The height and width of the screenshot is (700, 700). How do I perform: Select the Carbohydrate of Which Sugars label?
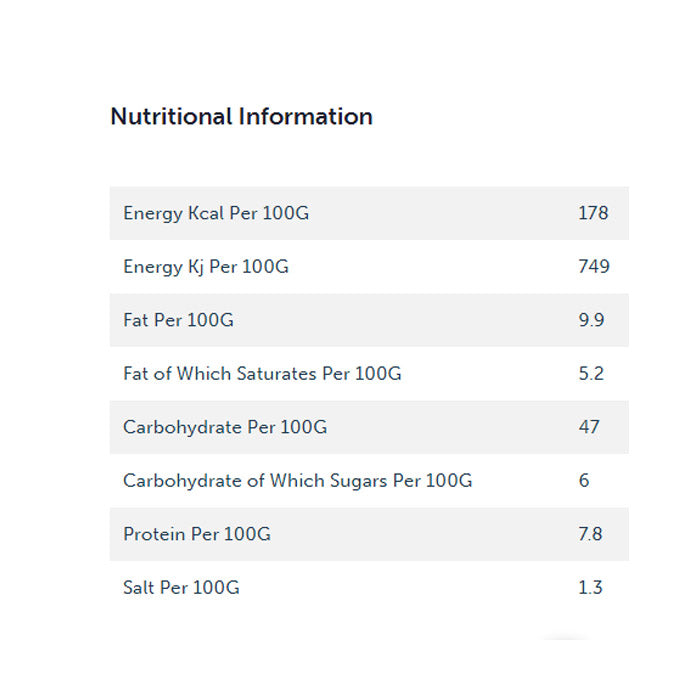(x=297, y=481)
